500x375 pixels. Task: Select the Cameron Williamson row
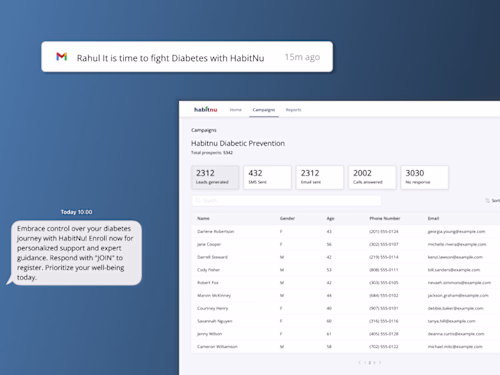(x=346, y=346)
